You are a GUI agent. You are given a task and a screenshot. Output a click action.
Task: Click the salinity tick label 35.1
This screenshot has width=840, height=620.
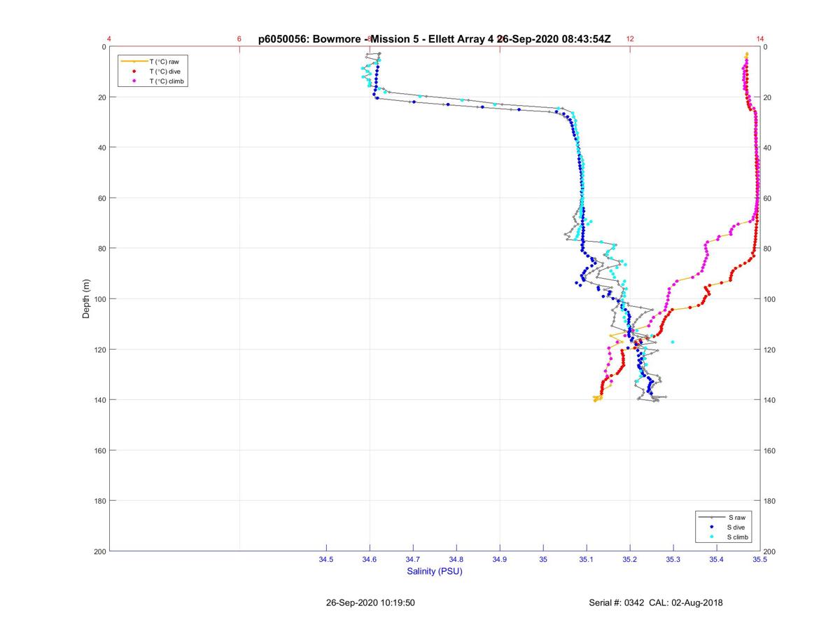pos(587,560)
